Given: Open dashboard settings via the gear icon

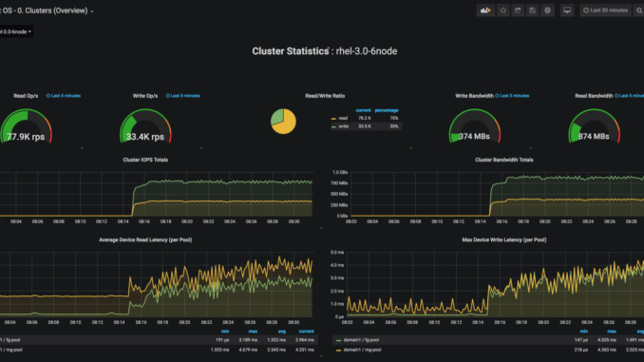Looking at the screenshot, I should (547, 10).
